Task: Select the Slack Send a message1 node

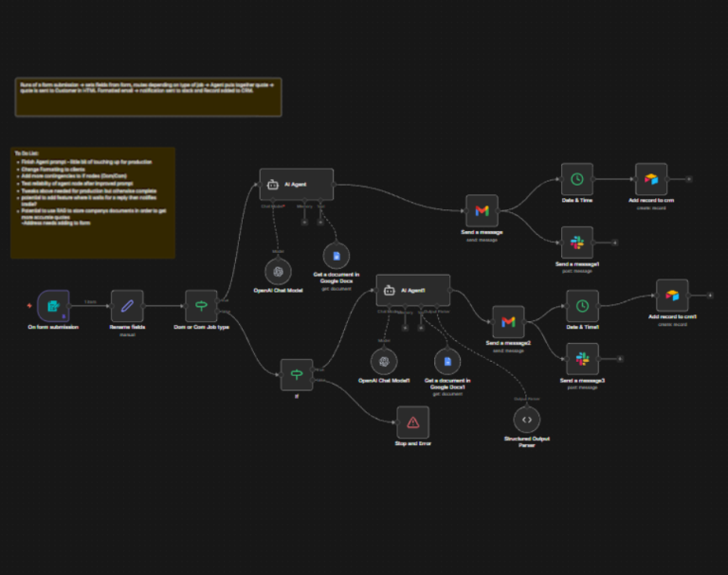Action: [576, 243]
